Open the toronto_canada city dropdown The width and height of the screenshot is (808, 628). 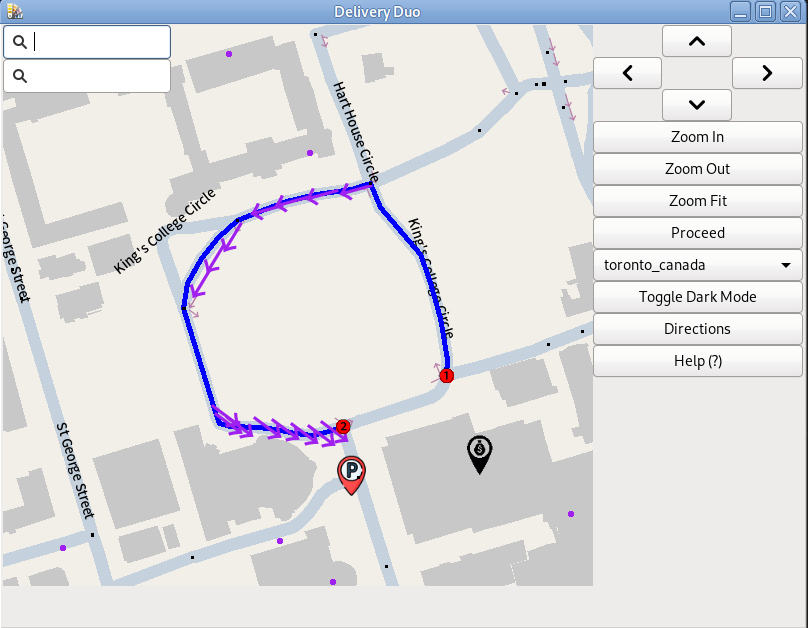[697, 265]
